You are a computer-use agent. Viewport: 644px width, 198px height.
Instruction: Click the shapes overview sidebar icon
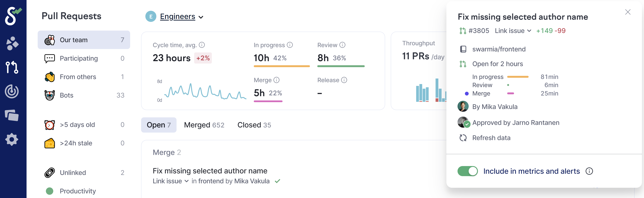[x=12, y=43]
